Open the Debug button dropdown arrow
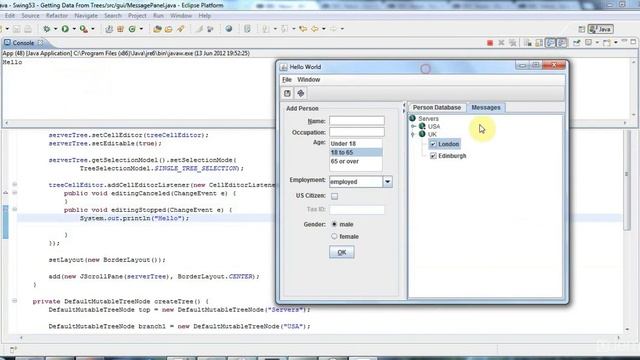This screenshot has height=360, width=640. click(56, 29)
